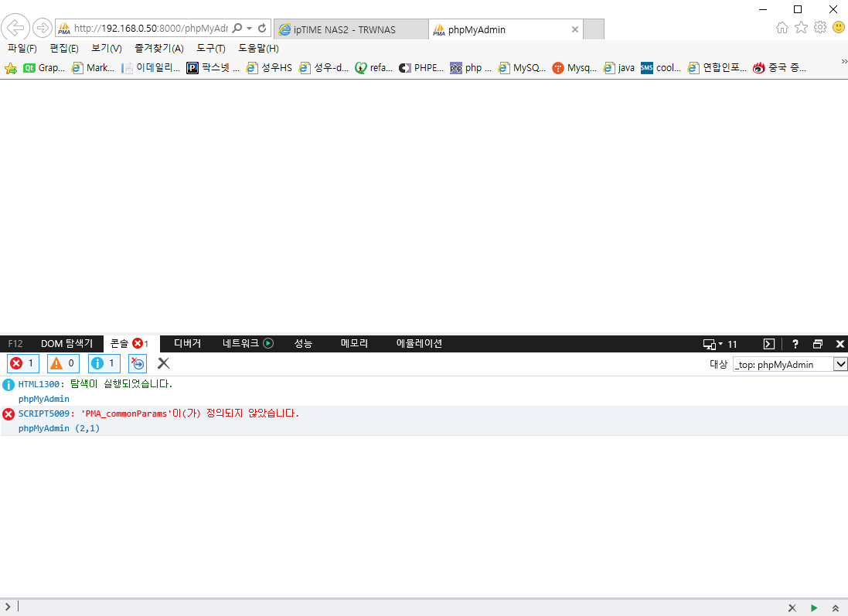Screen dimensions: 848x616
Task: Clear the console with the X icon
Action: coord(163,363)
